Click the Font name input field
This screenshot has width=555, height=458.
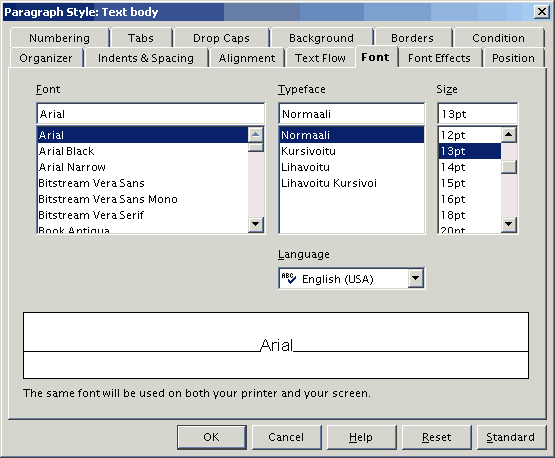pos(150,114)
